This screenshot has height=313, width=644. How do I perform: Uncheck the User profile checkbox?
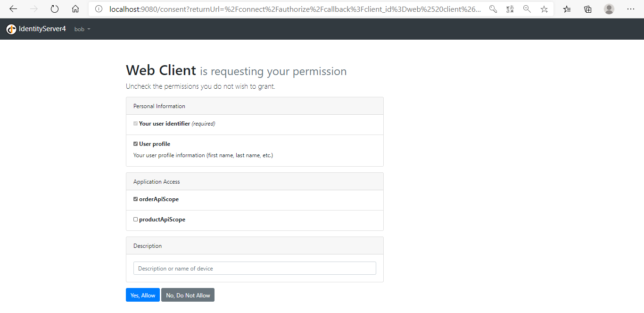point(136,144)
